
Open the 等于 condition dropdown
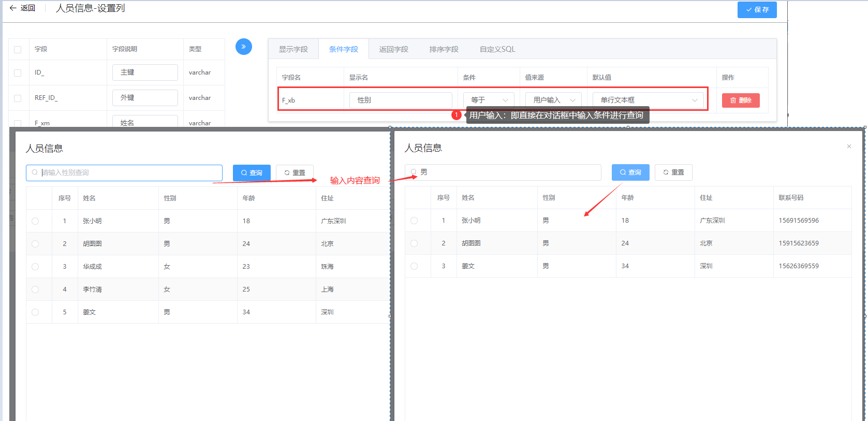point(488,100)
